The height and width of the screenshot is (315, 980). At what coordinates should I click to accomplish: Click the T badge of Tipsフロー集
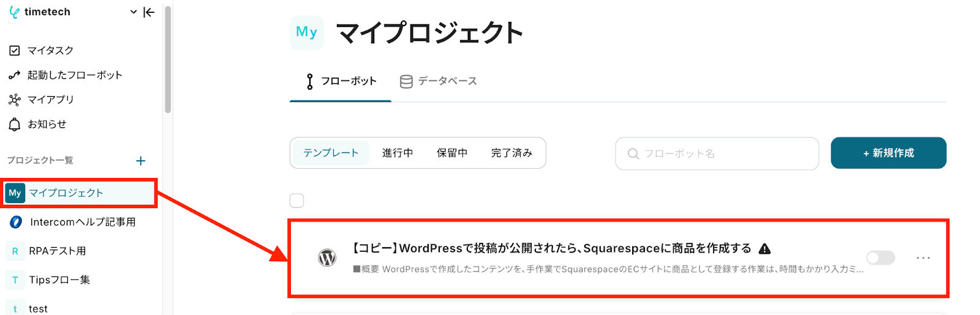15,280
